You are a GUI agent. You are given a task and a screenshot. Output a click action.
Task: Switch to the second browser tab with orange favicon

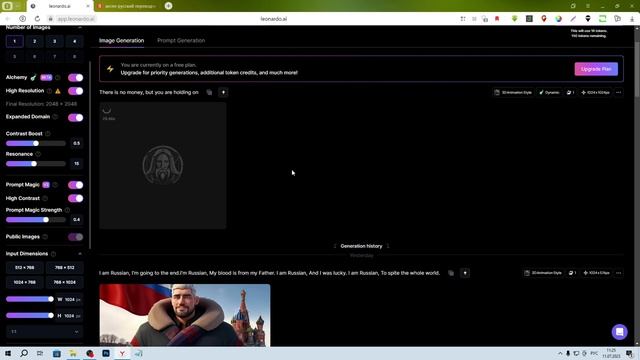[x=128, y=6]
